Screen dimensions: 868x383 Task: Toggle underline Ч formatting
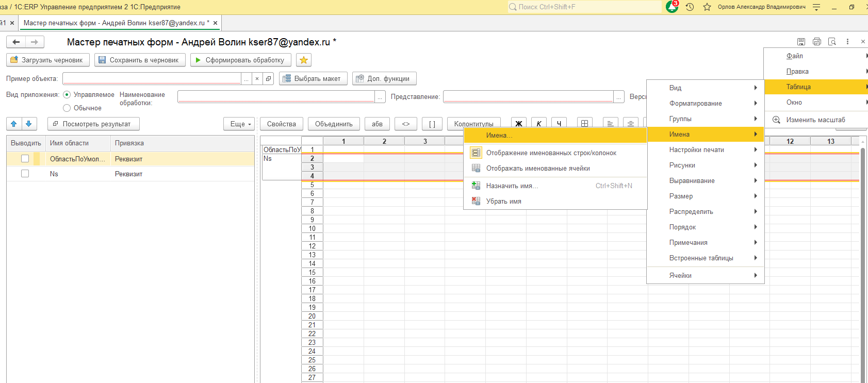click(x=559, y=123)
